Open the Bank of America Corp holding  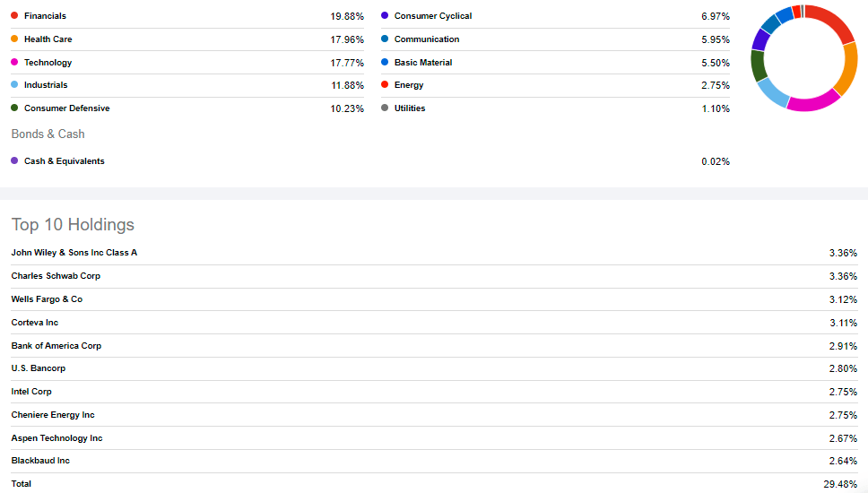pyautogui.click(x=56, y=346)
